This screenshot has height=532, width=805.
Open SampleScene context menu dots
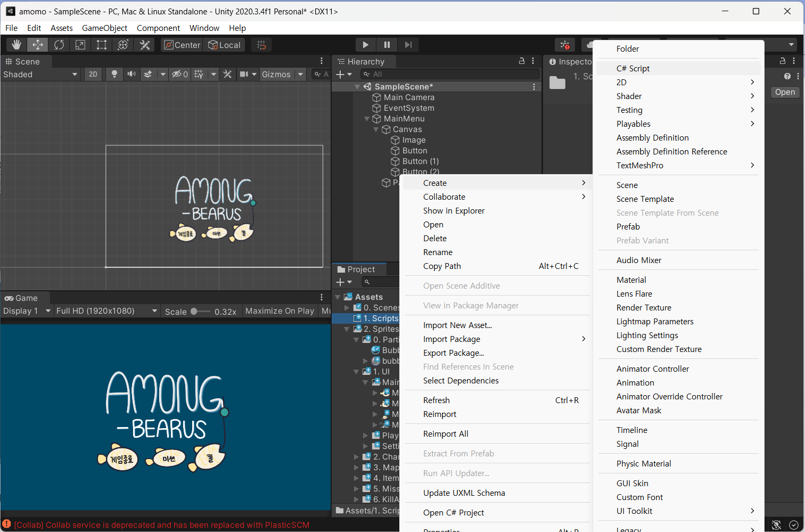tap(534, 86)
